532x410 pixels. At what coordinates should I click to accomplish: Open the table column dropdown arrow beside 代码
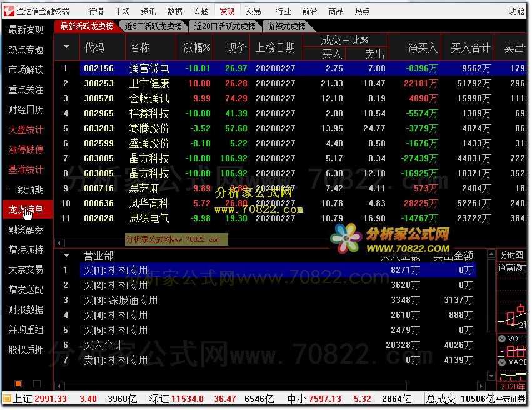pos(66,47)
